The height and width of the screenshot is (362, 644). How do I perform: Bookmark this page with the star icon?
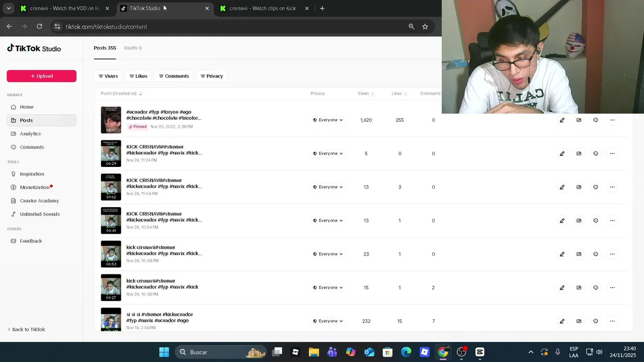(425, 27)
